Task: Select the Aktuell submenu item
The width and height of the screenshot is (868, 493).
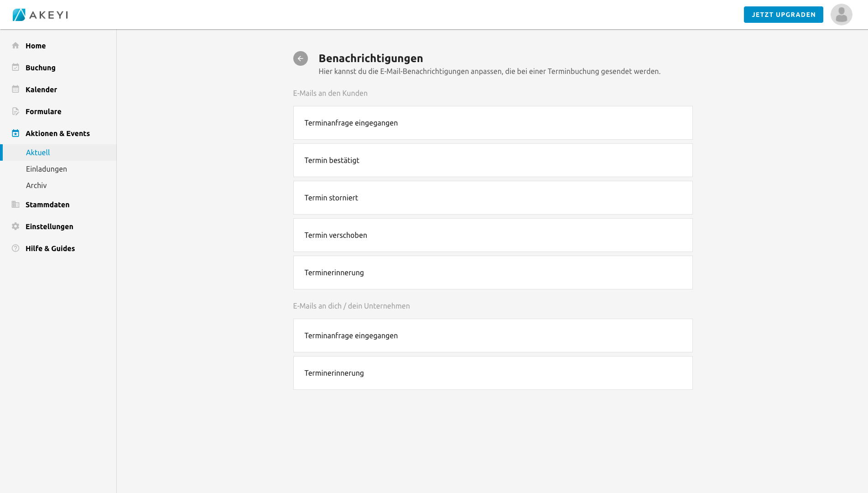Action: click(38, 152)
